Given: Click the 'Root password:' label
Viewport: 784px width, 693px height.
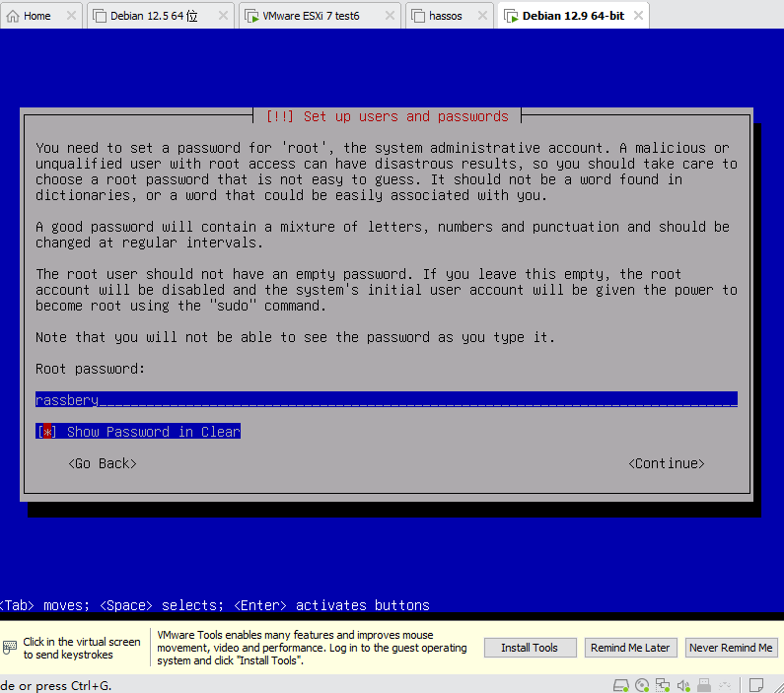Looking at the screenshot, I should coord(90,369).
